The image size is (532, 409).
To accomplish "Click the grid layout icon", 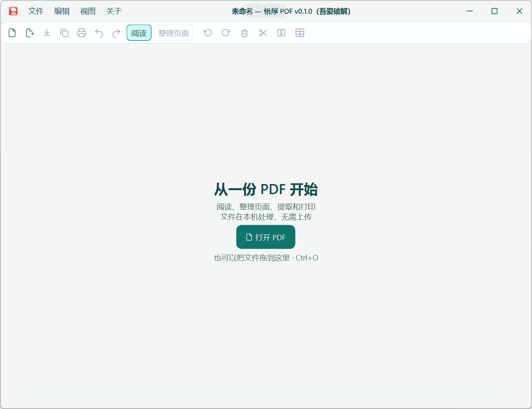I will pos(300,33).
